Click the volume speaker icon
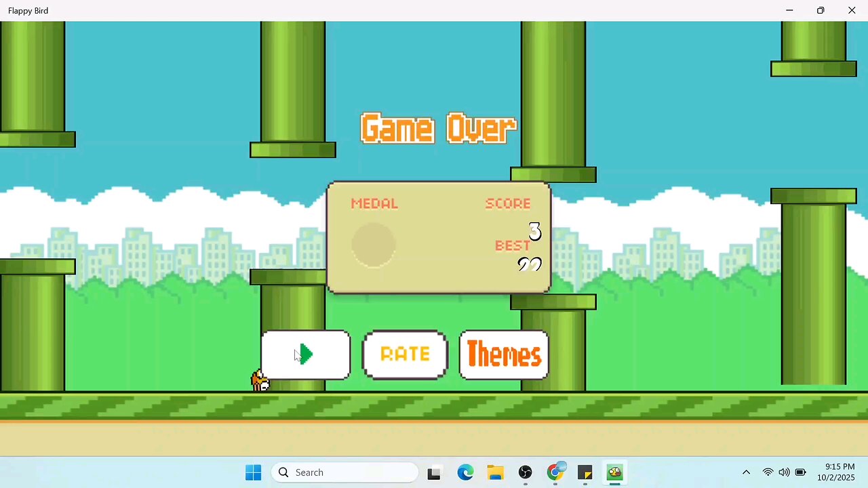Viewport: 868px width, 488px height. 784,472
